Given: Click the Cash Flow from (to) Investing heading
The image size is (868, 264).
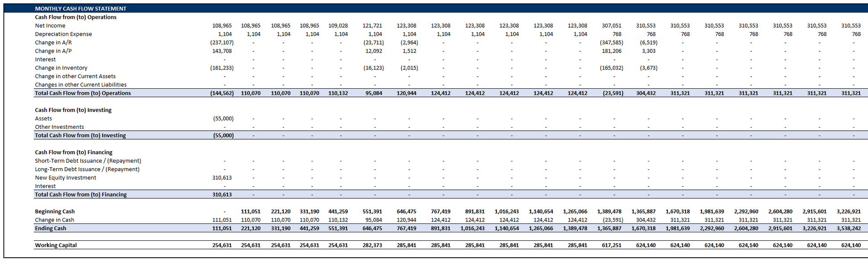Looking at the screenshot, I should pos(73,110).
